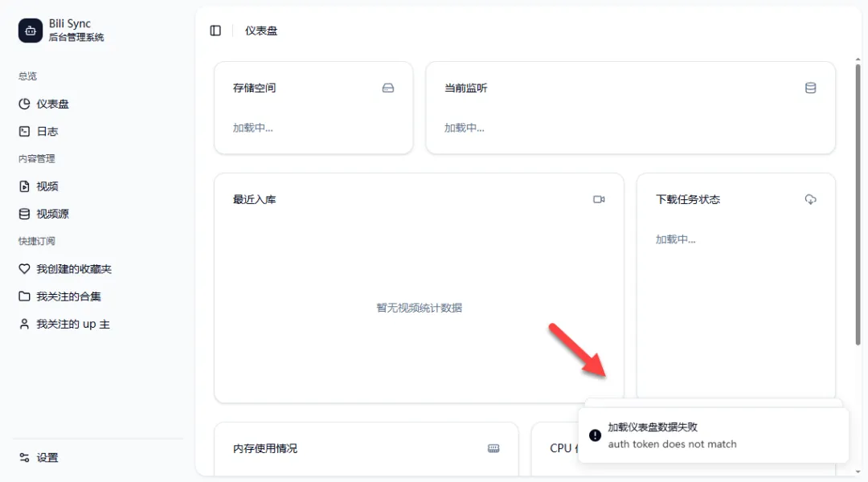Click the 加载中... text in 下载任务状态 card

pos(675,239)
